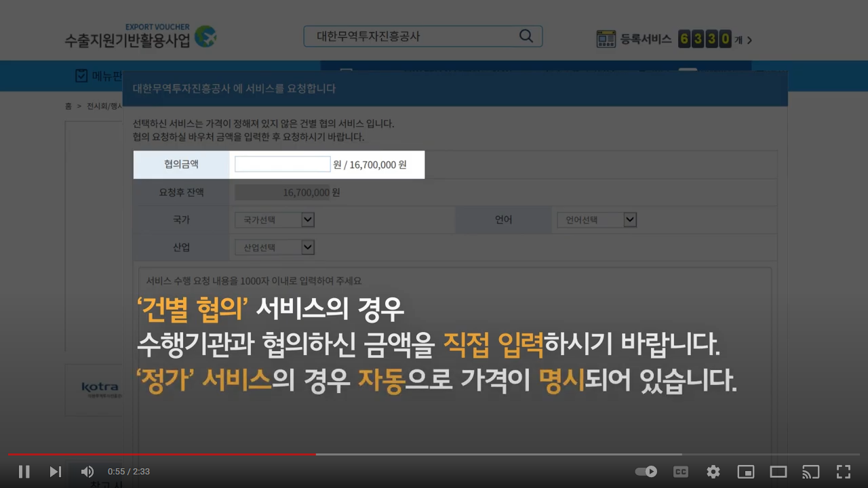Click the arrow after the 6330 service counter
Image resolution: width=868 pixels, height=488 pixels.
pos(749,40)
